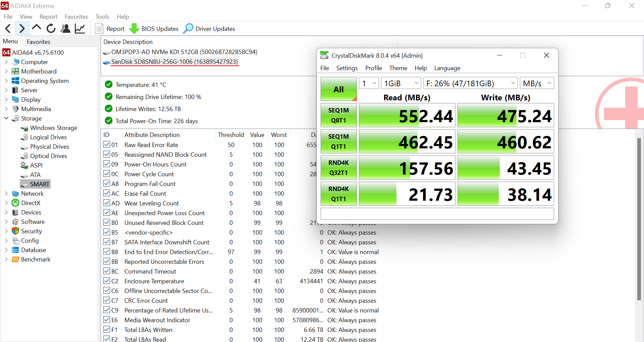Toggle the Program Fail Count checkbox
The width and height of the screenshot is (644, 342).
coord(107,184)
